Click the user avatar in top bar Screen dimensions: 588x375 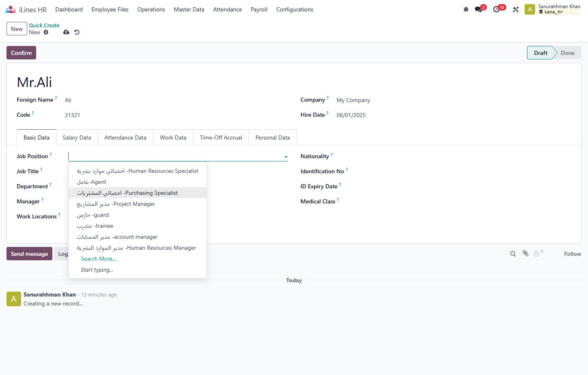point(530,9)
